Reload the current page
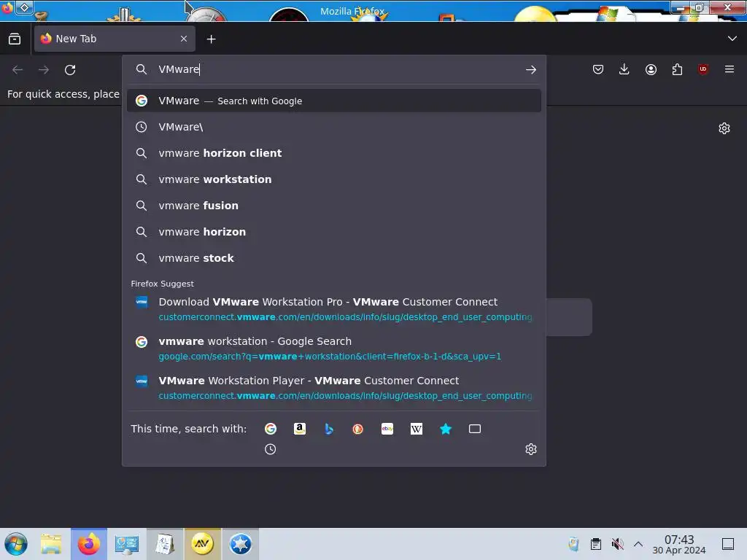 70,70
